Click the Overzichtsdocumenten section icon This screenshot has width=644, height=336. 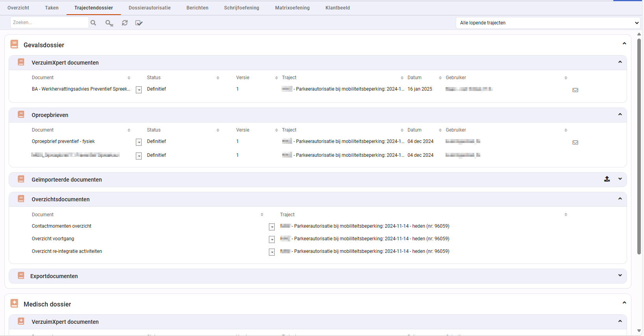[21, 199]
